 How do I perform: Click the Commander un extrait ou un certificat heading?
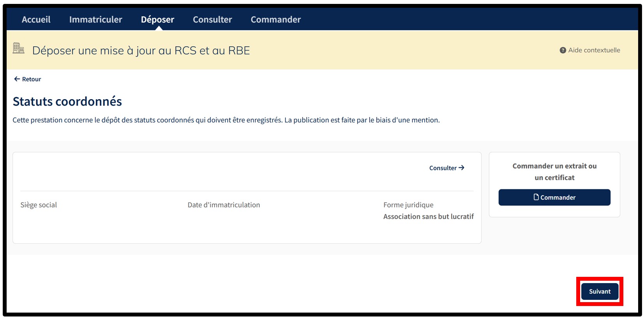tap(554, 171)
